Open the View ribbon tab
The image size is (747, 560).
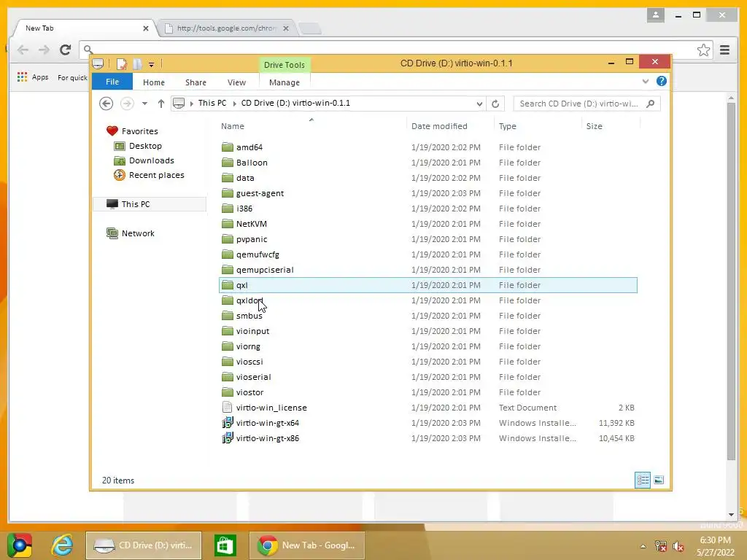coord(237,82)
